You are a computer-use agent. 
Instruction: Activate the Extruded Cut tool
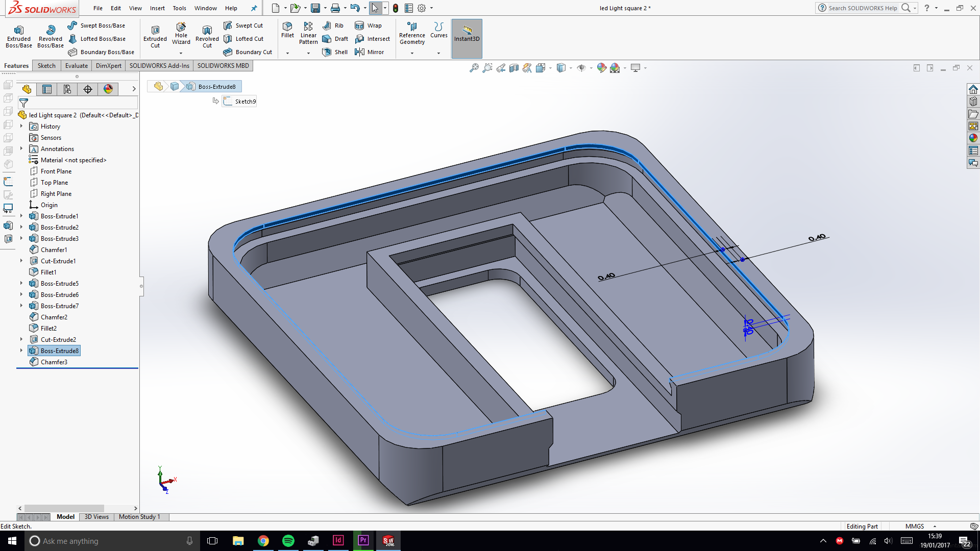(x=155, y=37)
